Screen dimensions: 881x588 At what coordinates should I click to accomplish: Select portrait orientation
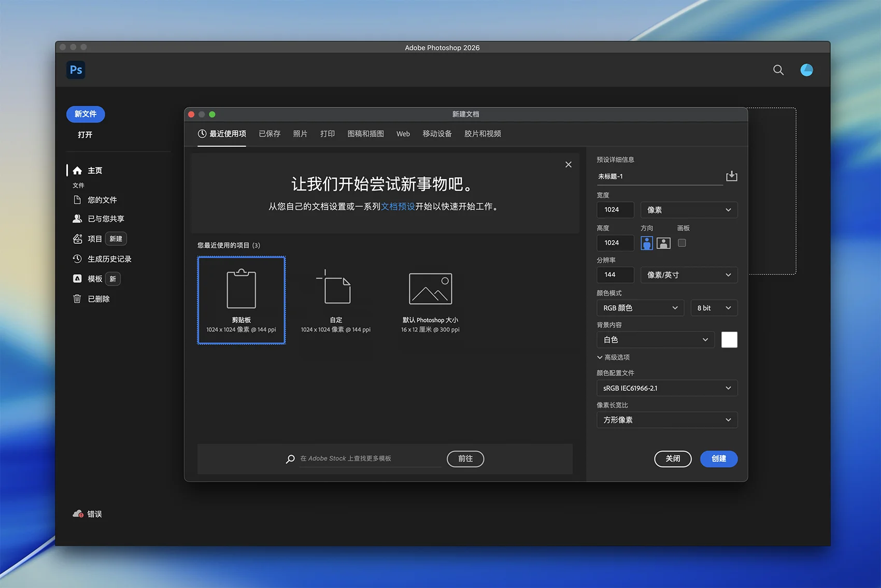(646, 243)
